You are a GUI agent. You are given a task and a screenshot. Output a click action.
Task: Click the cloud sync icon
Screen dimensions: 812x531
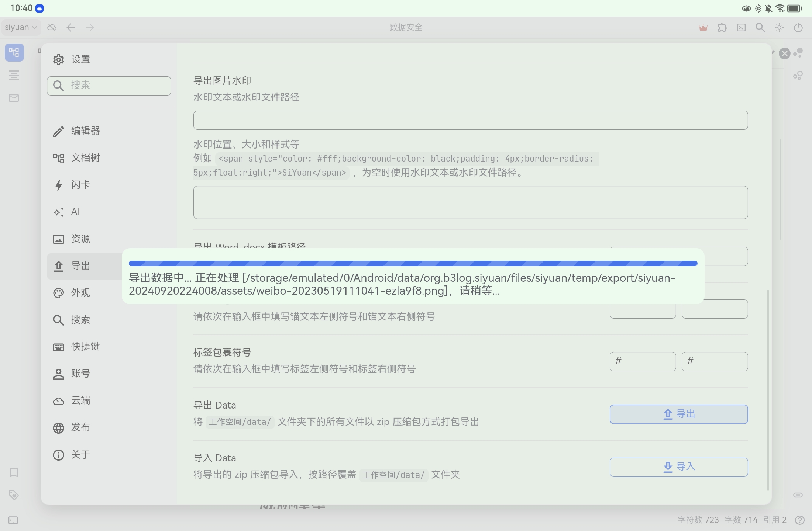coord(52,27)
